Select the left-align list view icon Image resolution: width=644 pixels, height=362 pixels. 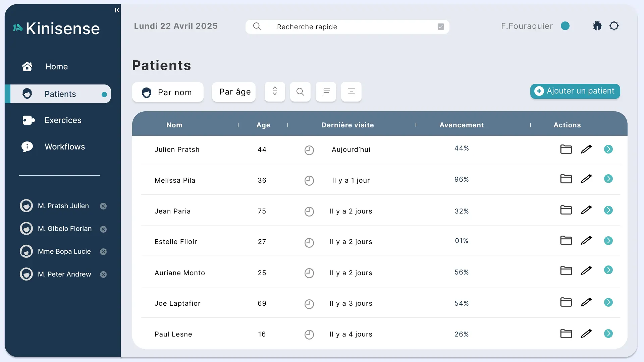click(x=326, y=92)
